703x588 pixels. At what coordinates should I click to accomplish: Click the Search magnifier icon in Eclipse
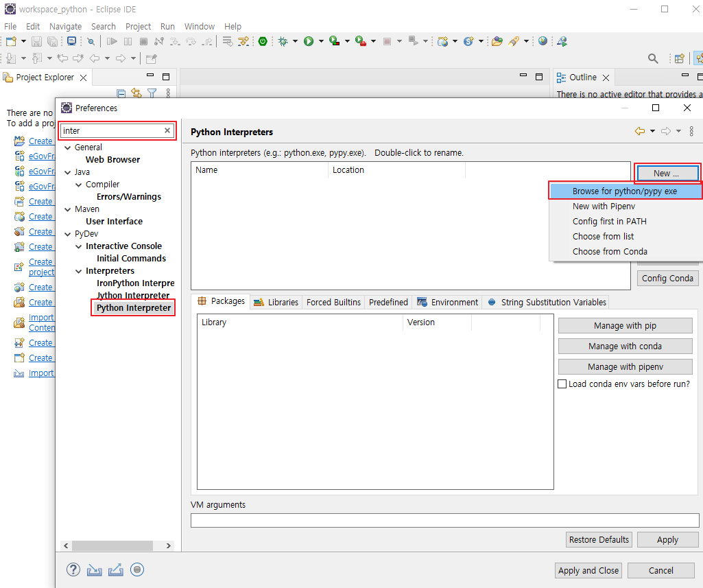(x=653, y=58)
